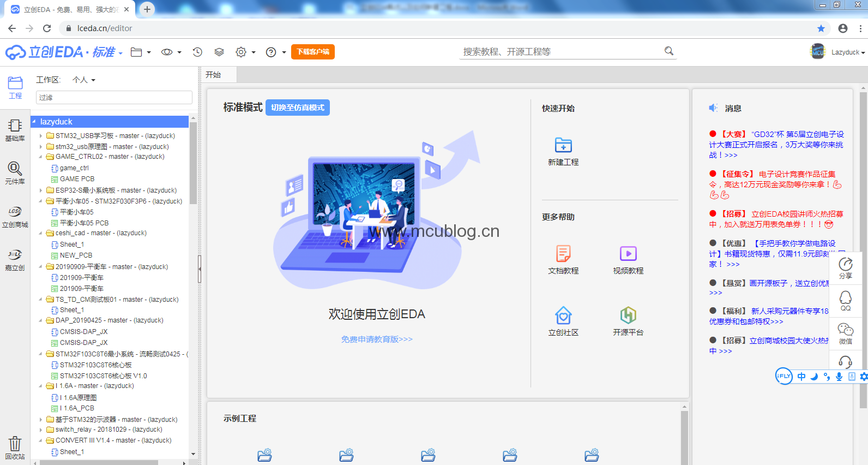Collapse the lazyduck root tree node
Image resolution: width=868 pixels, height=465 pixels.
coord(34,122)
